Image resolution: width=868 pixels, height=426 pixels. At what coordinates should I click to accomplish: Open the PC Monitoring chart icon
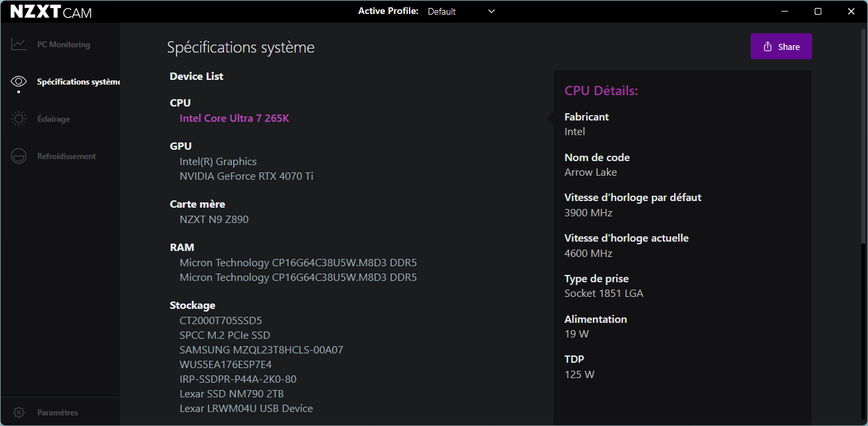pos(19,45)
